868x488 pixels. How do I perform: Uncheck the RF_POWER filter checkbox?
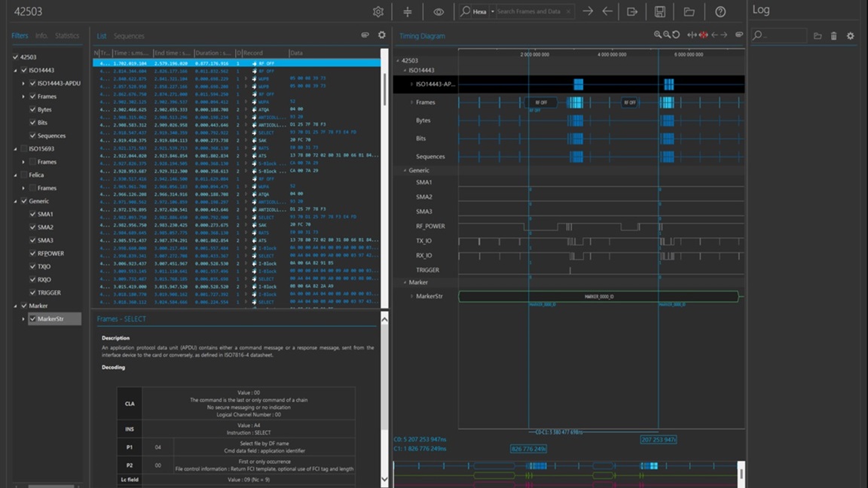(32, 253)
